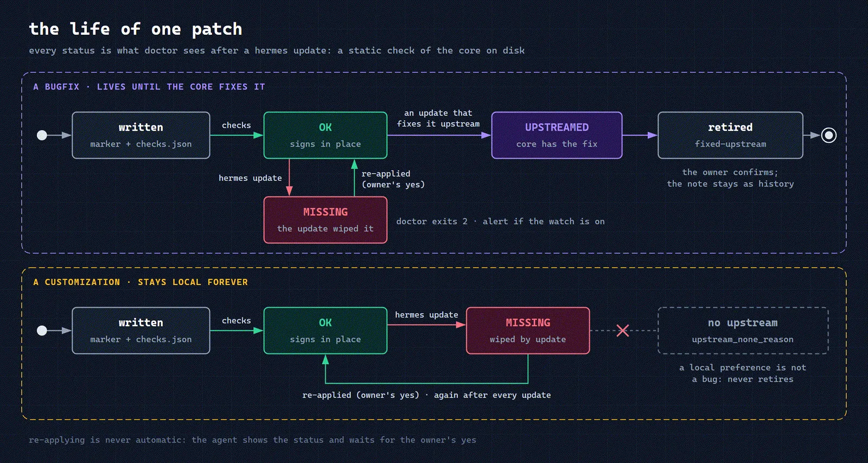Click 'doctor exits 2 · alert if the watch is on'
Viewport: 868px width, 463px height.
[500, 221]
